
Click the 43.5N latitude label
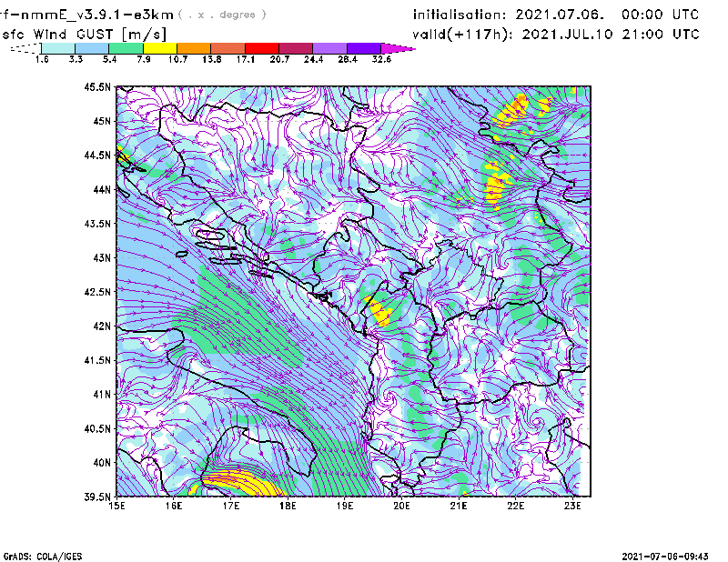click(x=97, y=224)
